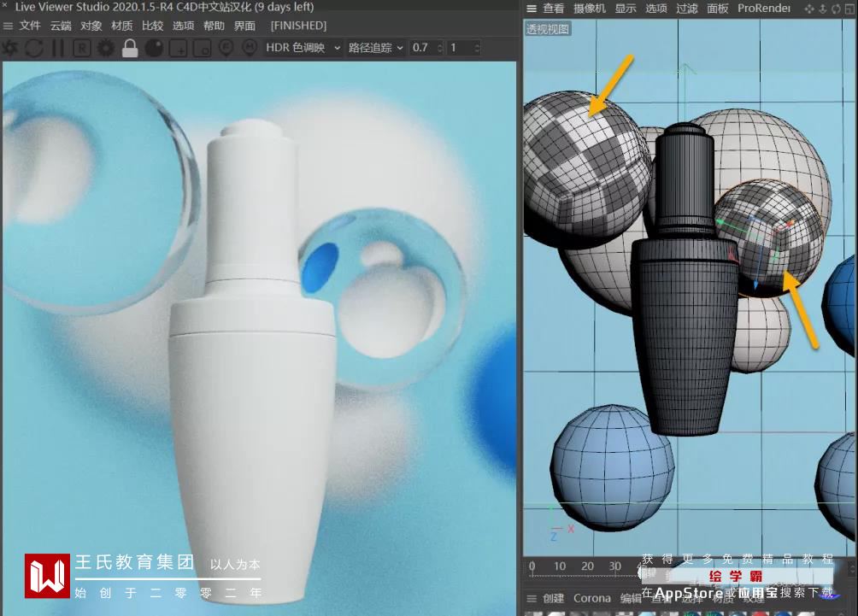Image resolution: width=858 pixels, height=616 pixels.
Task: Pause the Live Viewer render
Action: pyautogui.click(x=57, y=48)
